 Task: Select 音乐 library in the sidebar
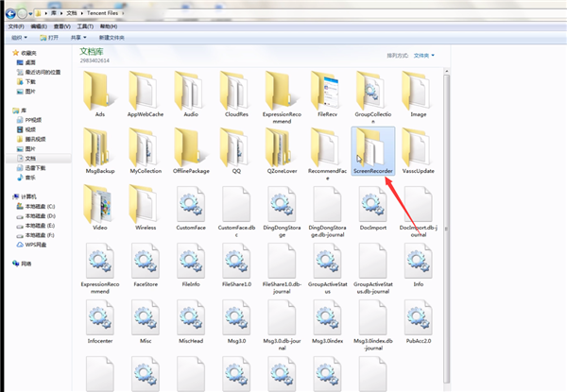[x=26, y=178]
